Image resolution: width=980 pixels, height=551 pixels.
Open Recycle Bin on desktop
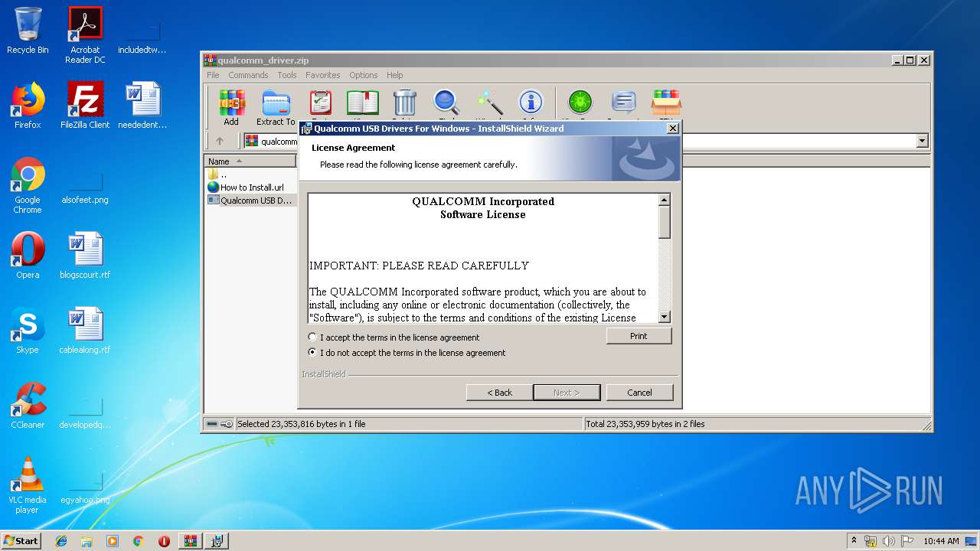28,31
